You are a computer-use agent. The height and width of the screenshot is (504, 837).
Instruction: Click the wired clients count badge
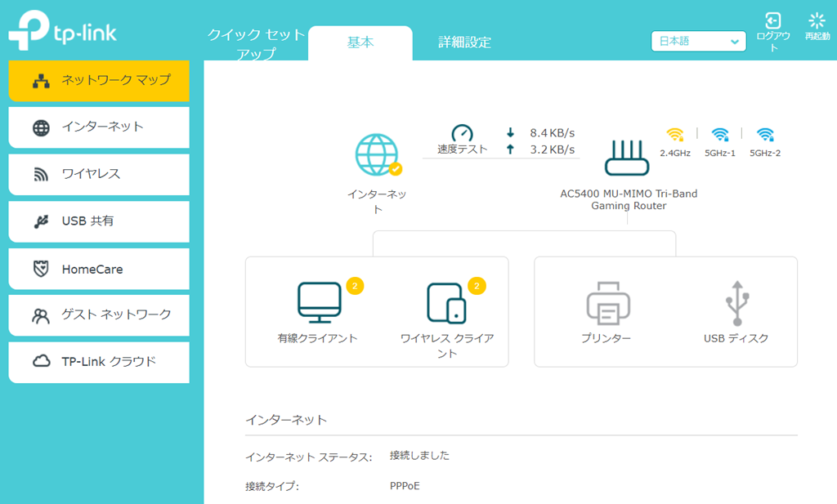355,286
